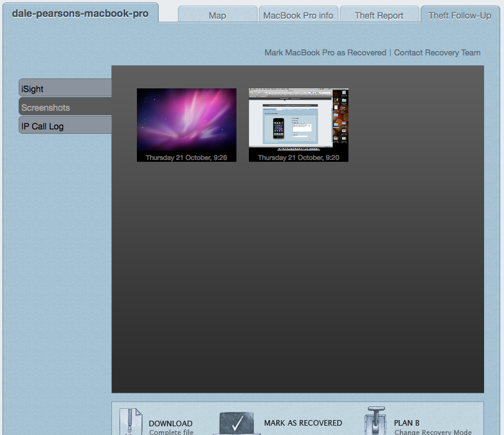Image resolution: width=504 pixels, height=435 pixels.
Task: Click PLAN B Change Recovery Mode label
Action: pos(433,428)
